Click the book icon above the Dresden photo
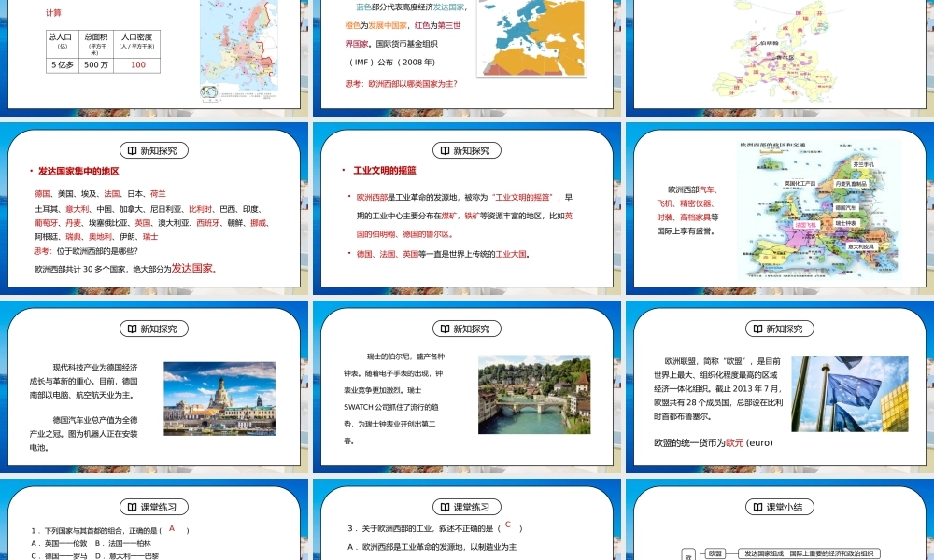 [132, 329]
